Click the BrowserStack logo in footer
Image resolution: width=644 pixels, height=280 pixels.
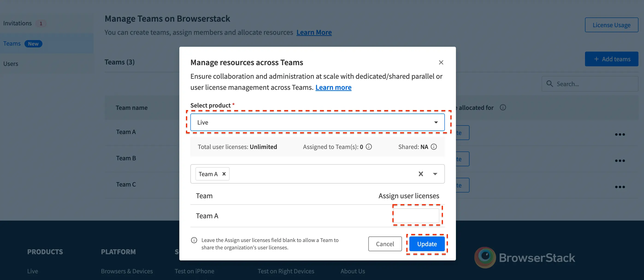525,257
